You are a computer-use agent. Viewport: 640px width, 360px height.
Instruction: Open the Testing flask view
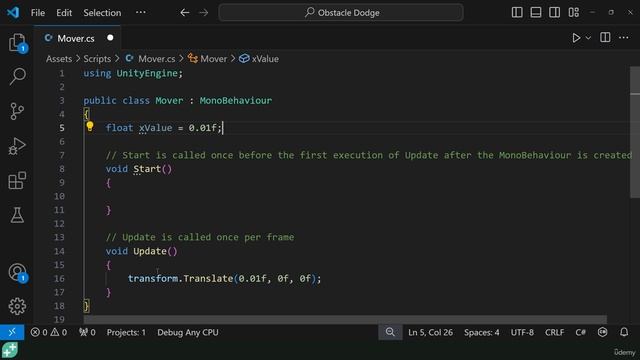pos(17,215)
